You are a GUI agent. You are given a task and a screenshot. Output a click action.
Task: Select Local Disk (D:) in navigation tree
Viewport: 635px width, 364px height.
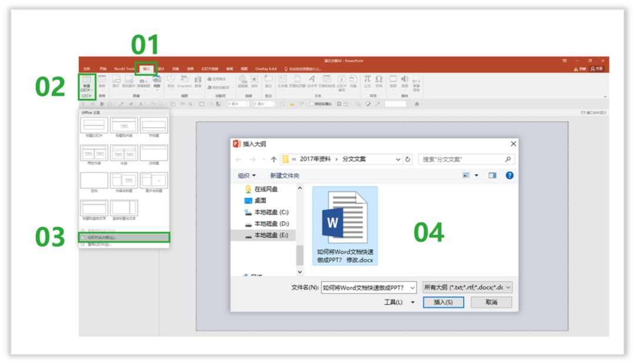click(266, 223)
